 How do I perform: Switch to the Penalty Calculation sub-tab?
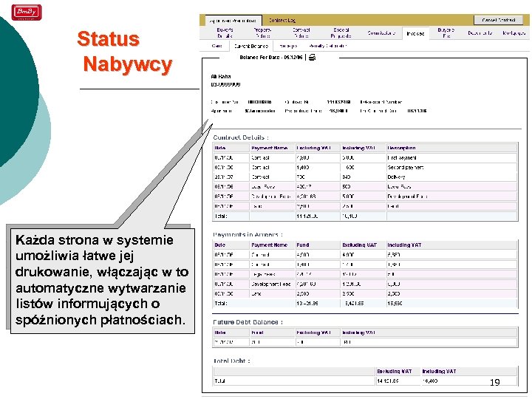tap(328, 46)
